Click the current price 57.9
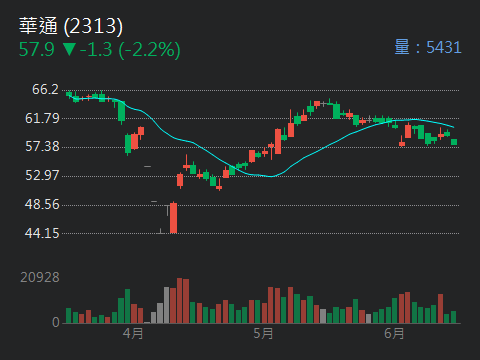The image size is (480, 360). pyautogui.click(x=36, y=50)
